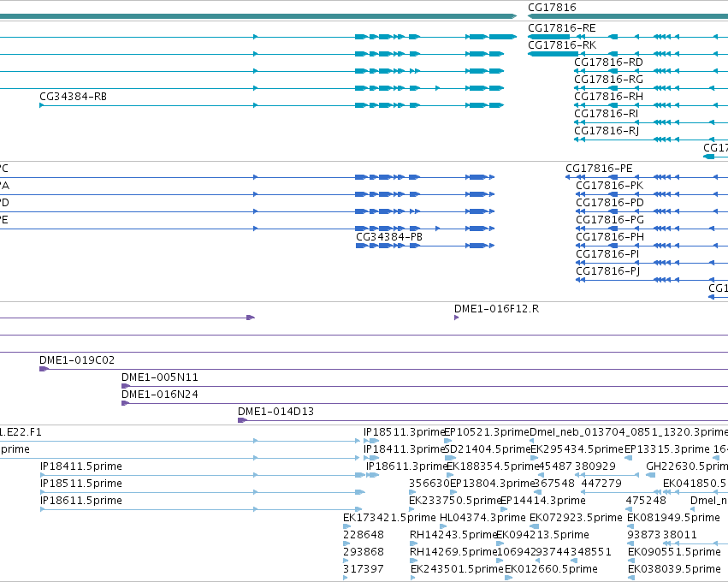The height and width of the screenshot is (582, 728).
Task: Select the CG34384-PB protein glyph
Action: coord(425,246)
